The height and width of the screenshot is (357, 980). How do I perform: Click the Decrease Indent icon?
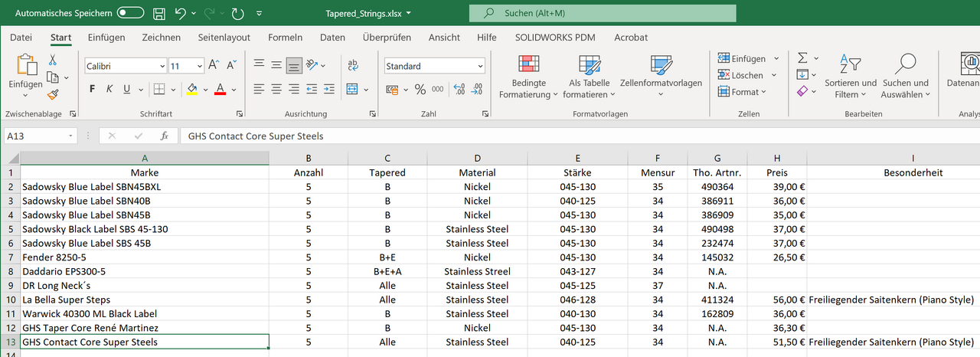313,89
